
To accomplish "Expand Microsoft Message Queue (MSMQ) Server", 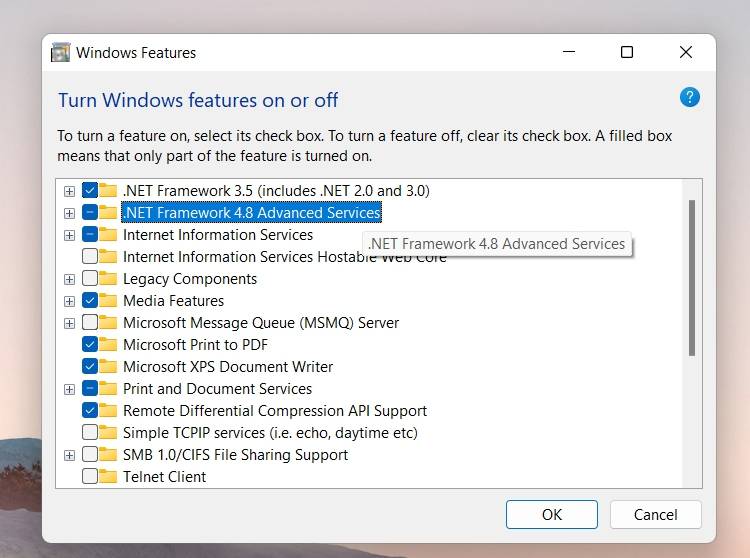I will pos(69,323).
